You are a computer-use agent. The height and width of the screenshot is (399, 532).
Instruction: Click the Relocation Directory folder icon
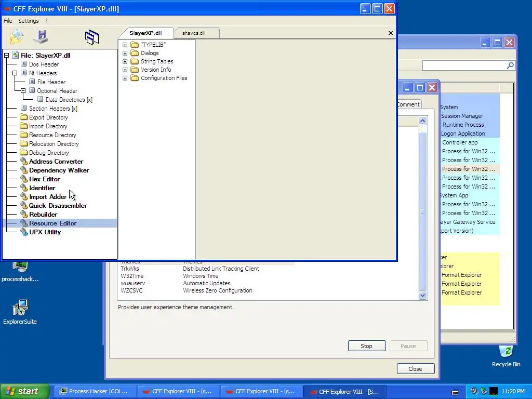click(x=24, y=143)
